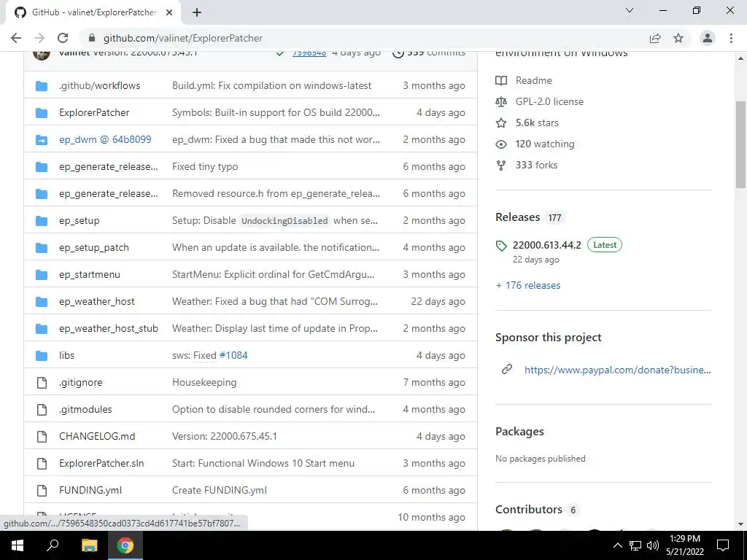Viewport: 747px width, 560px height.
Task: Click the watching eye icon
Action: click(x=501, y=144)
